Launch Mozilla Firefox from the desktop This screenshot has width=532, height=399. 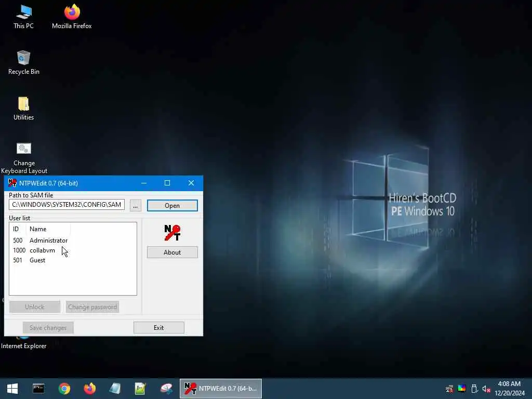click(x=72, y=17)
